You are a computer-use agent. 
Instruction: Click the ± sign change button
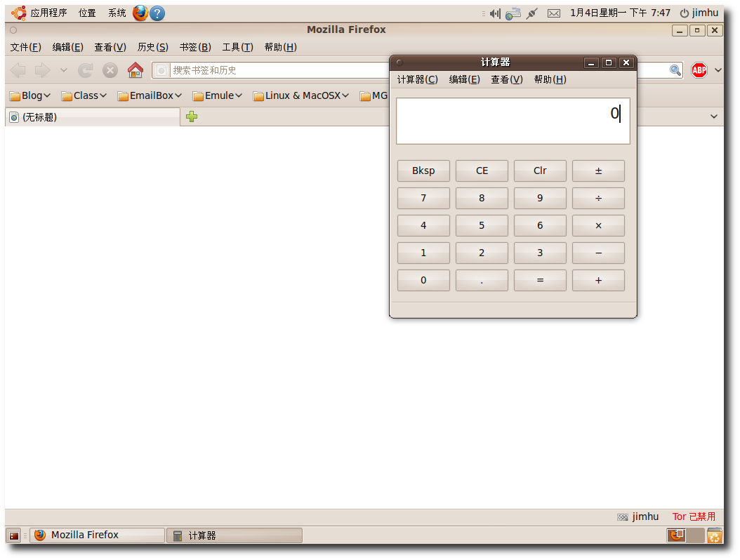pos(598,171)
